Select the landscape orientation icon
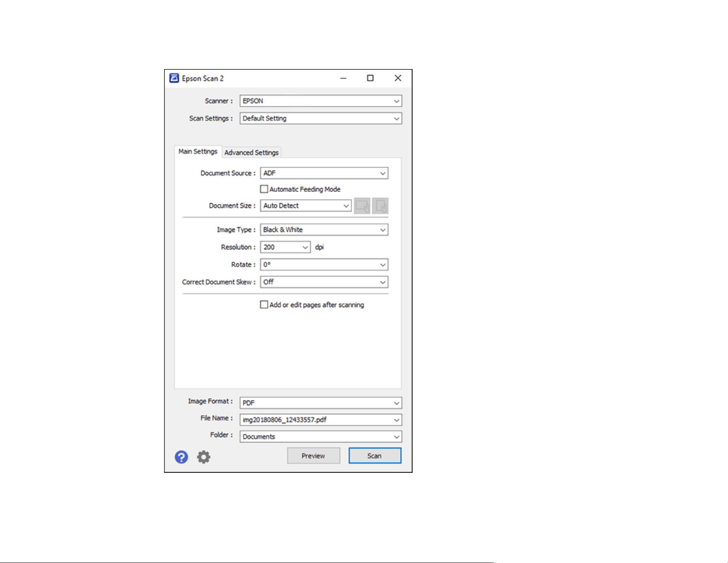 click(x=362, y=206)
